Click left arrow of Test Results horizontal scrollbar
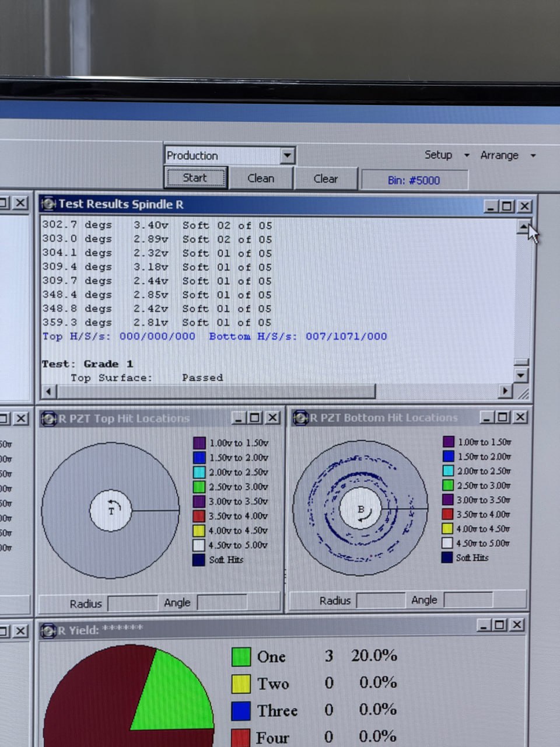 point(49,391)
